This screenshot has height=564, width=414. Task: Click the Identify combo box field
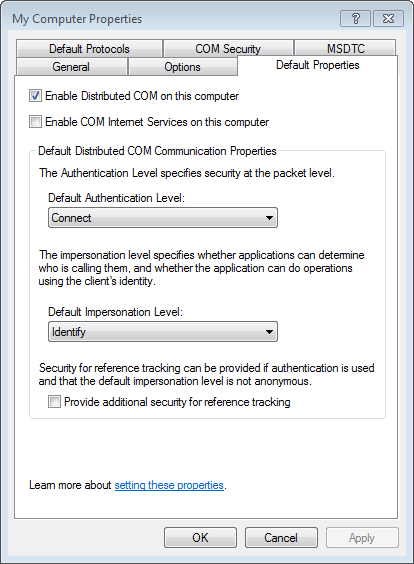point(163,332)
